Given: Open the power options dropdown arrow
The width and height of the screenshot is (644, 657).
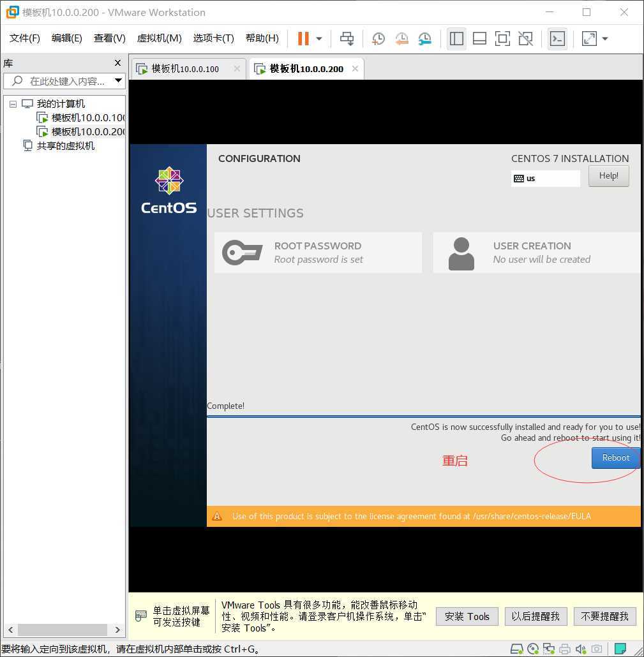Looking at the screenshot, I should pos(319,38).
